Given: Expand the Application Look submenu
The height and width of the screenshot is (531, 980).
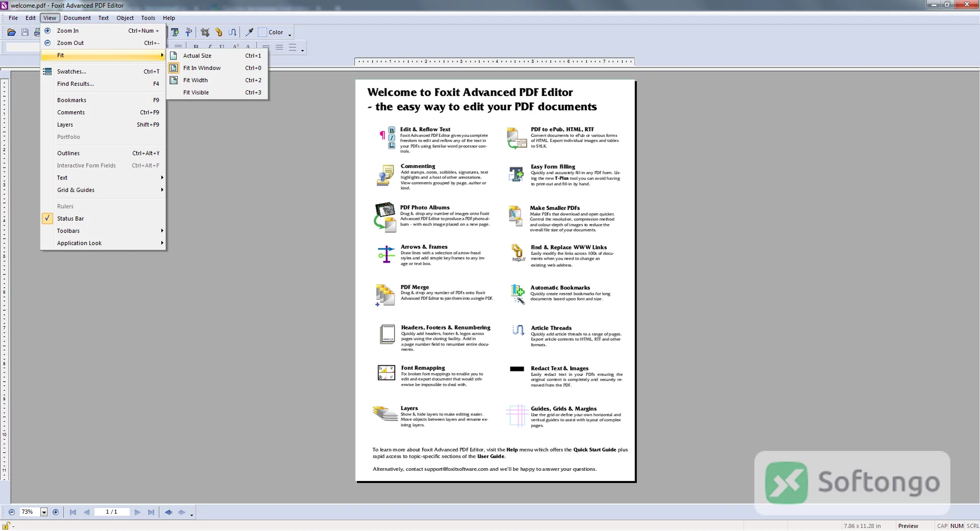Looking at the screenshot, I should (x=103, y=243).
